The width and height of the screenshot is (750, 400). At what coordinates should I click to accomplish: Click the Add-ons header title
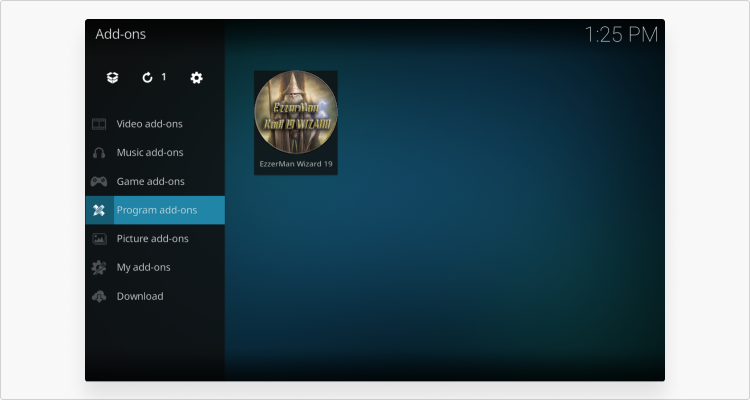(121, 34)
